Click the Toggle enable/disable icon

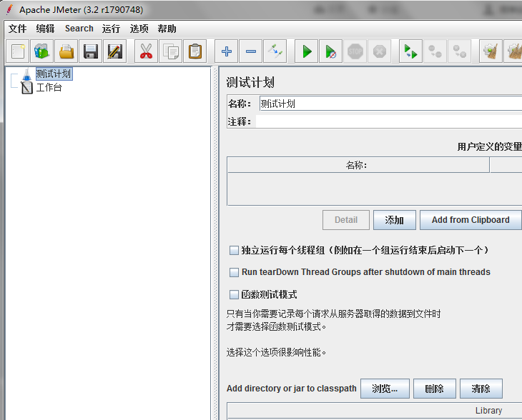tap(275, 51)
